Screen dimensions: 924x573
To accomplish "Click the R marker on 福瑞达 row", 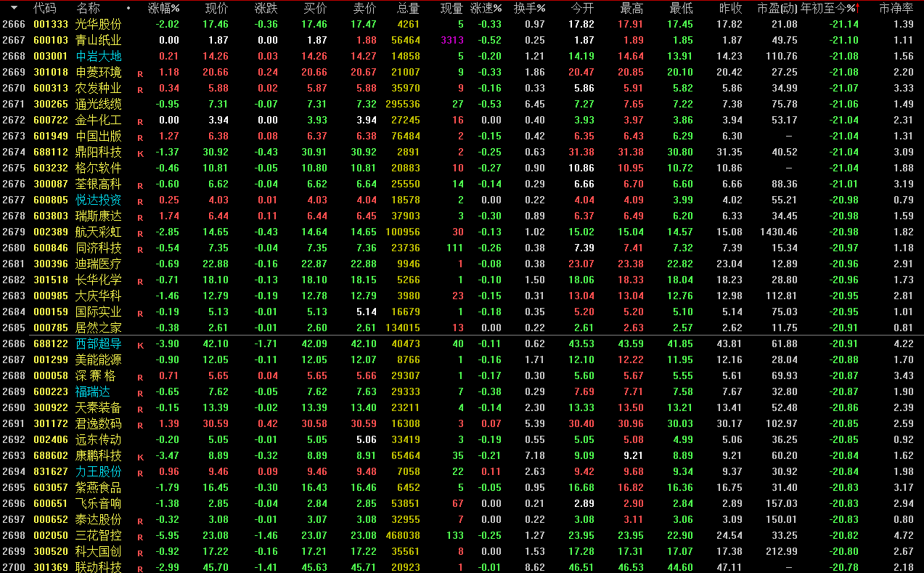I will tap(140, 393).
